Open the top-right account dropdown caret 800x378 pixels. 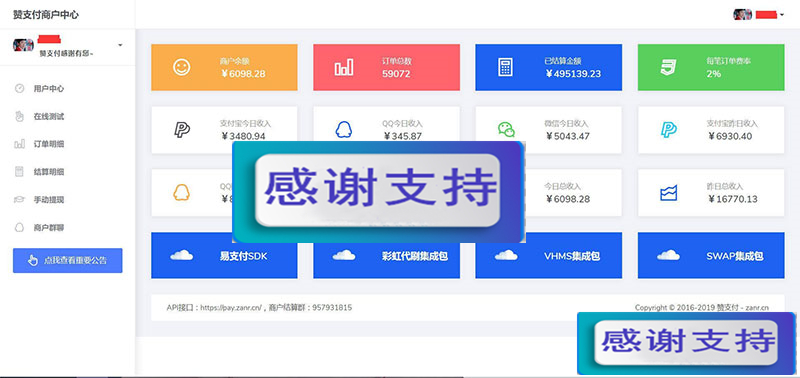click(x=782, y=15)
